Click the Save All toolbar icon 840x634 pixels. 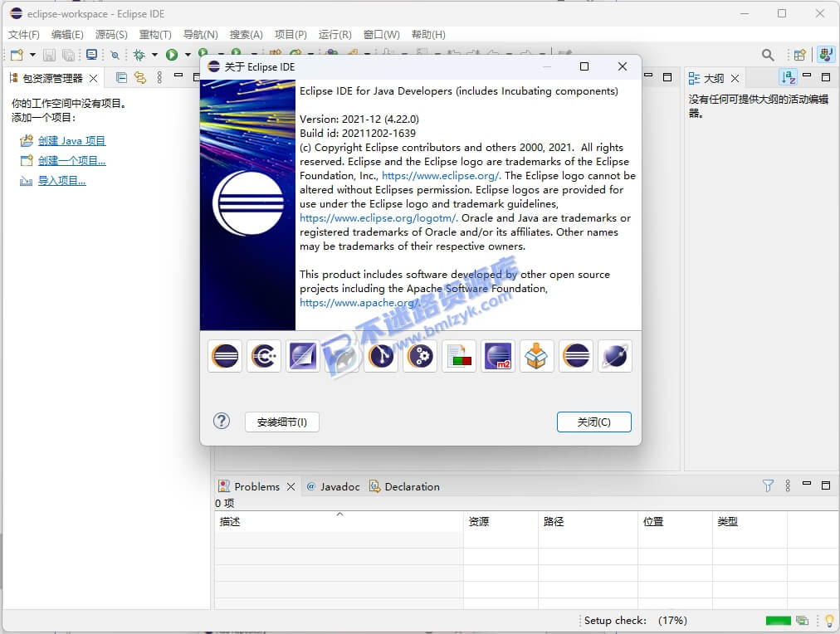[x=68, y=55]
